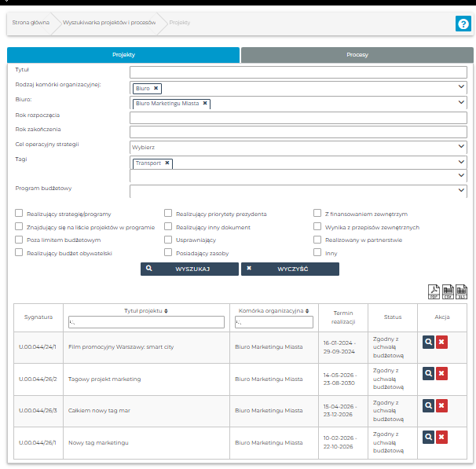Click the Wyszukaj search button

point(189,269)
